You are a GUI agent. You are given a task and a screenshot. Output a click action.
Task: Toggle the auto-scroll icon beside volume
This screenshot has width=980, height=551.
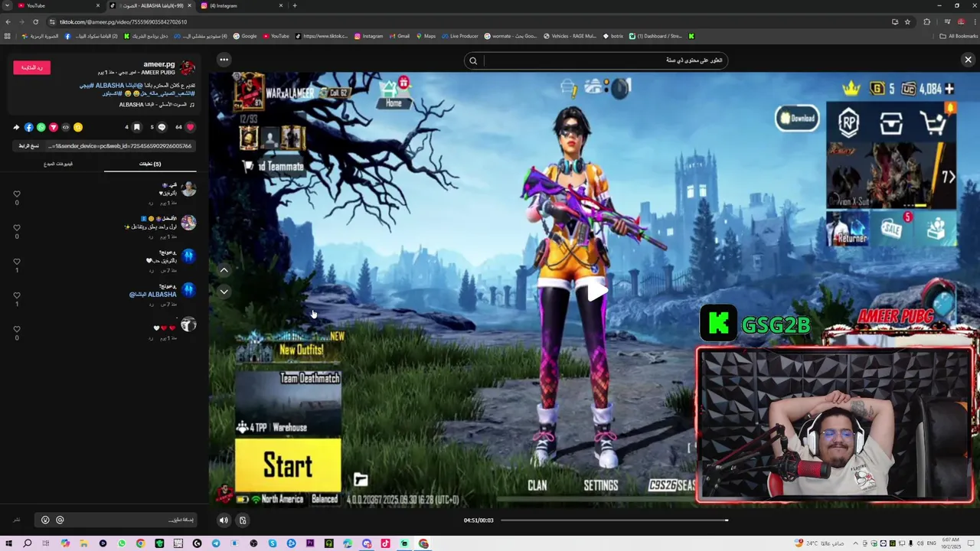tap(243, 520)
